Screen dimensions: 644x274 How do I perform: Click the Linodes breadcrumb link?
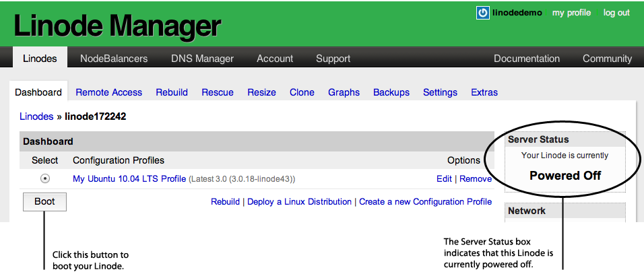click(36, 116)
